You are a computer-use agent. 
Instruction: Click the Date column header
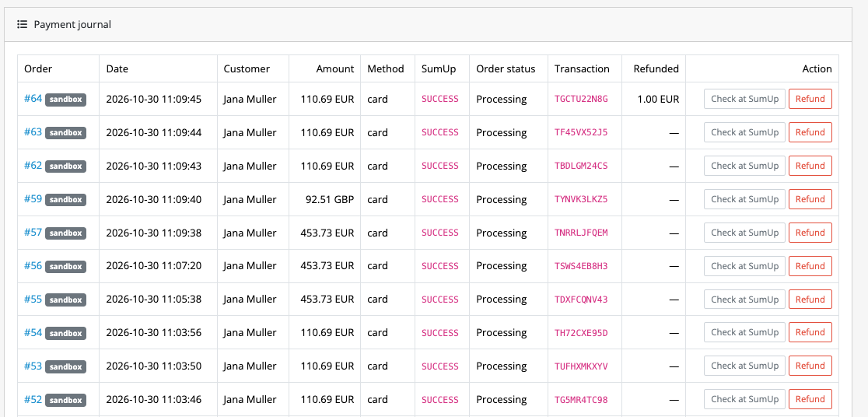coord(117,68)
